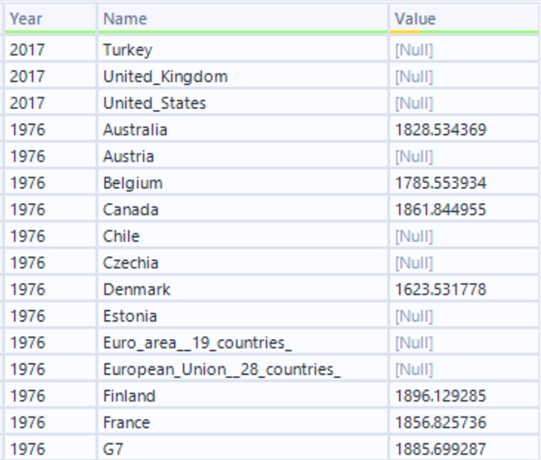Select the European_Union__28_countries_ cell
Image resolution: width=541 pixels, height=460 pixels.
coord(243,369)
